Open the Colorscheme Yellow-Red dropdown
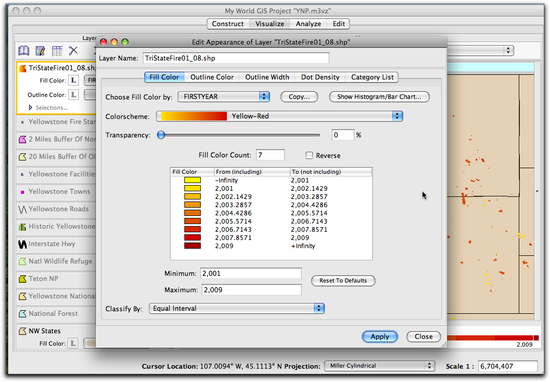 [x=279, y=116]
